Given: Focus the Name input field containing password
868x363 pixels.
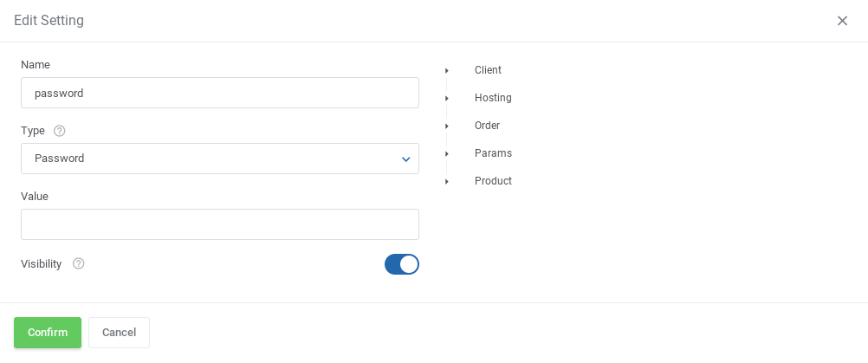Looking at the screenshot, I should pos(220,93).
